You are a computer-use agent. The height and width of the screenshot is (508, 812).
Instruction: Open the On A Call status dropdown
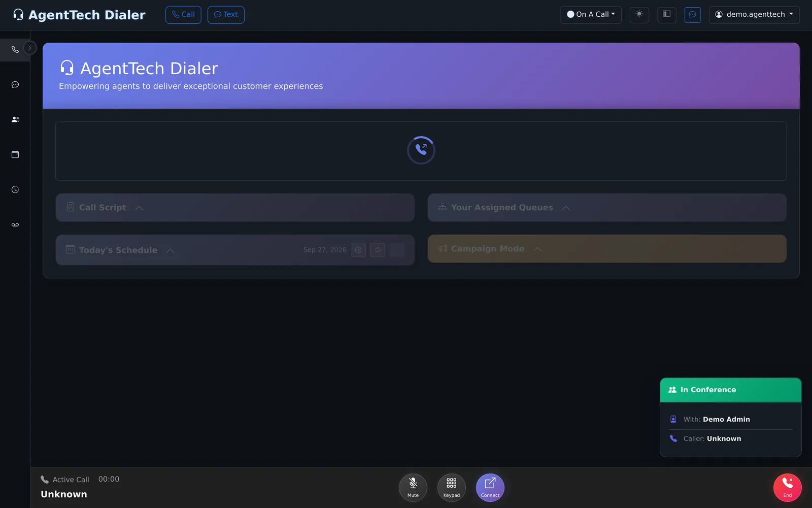tap(591, 15)
